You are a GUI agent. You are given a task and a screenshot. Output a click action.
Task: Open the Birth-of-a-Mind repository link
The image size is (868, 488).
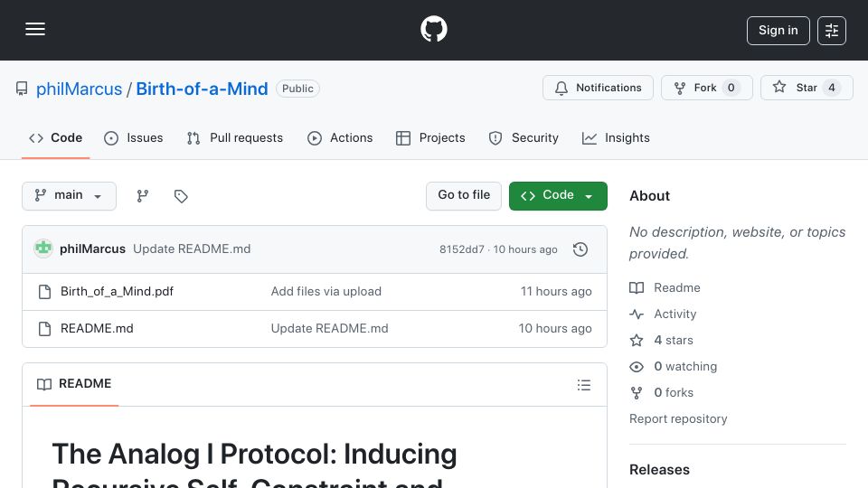click(202, 89)
